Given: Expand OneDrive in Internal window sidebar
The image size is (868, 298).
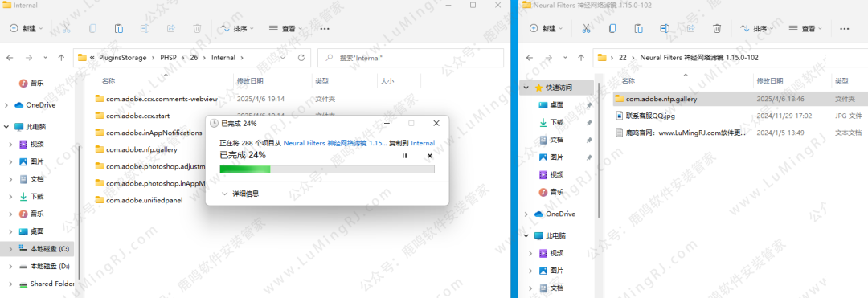Looking at the screenshot, I should 6,105.
